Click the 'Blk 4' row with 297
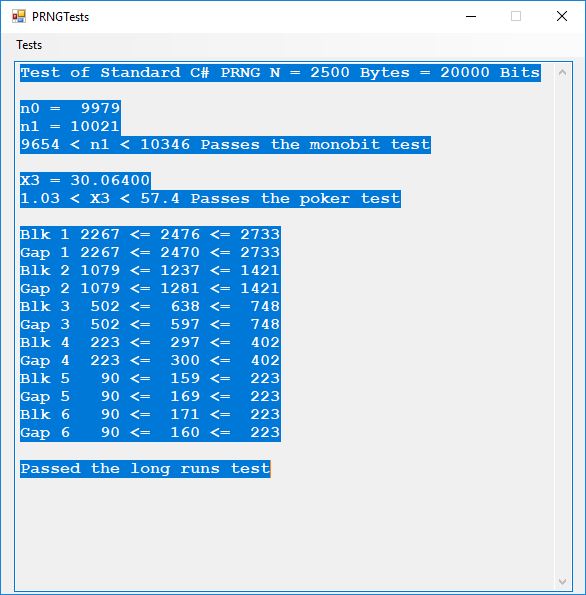This screenshot has height=595, width=586. coord(150,342)
